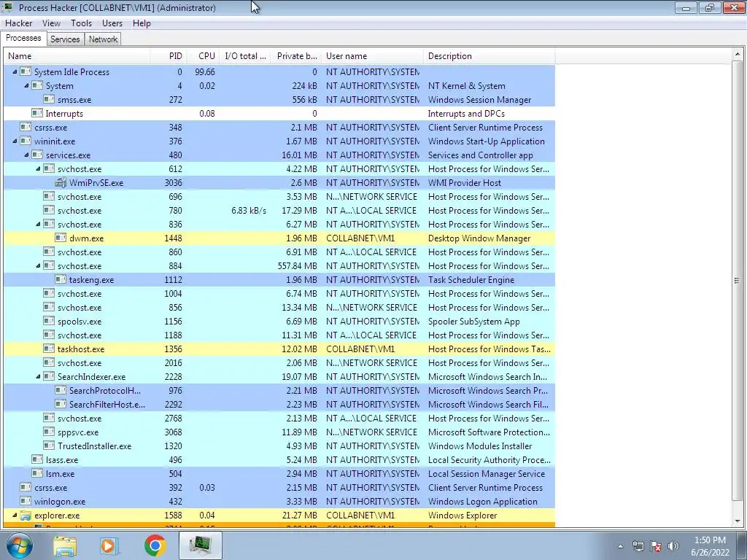Click the TrustedInstaller.exe process icon
This screenshot has width=747, height=560.
tap(49, 446)
